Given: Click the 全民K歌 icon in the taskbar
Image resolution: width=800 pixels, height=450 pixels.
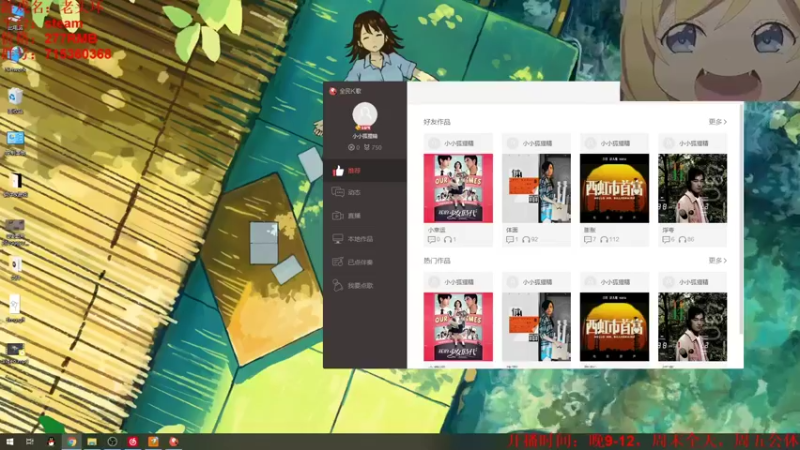Looking at the screenshot, I should point(174,442).
